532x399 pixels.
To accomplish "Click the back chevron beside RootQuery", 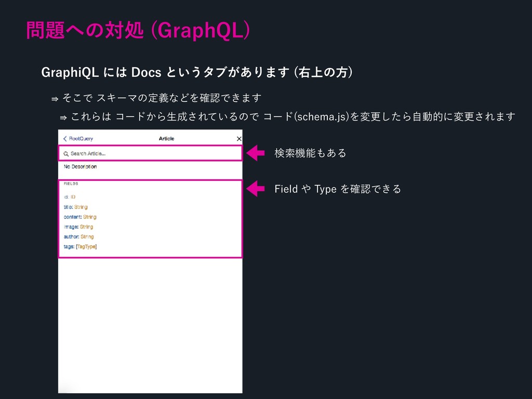I will click(65, 138).
